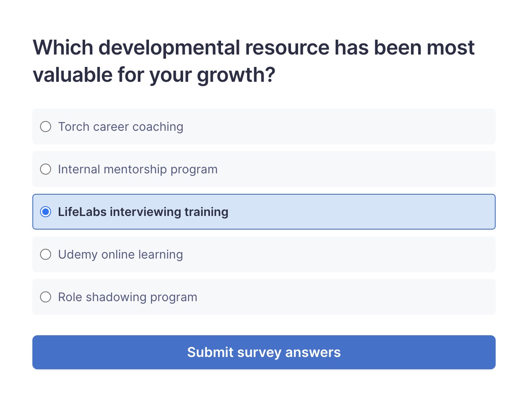The width and height of the screenshot is (531, 420).
Task: Click the "Torch career coaching" label text
Action: point(121,127)
